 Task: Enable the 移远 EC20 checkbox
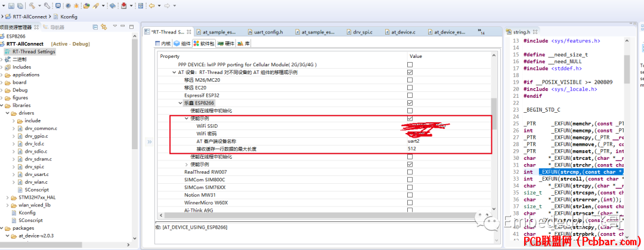pos(410,88)
